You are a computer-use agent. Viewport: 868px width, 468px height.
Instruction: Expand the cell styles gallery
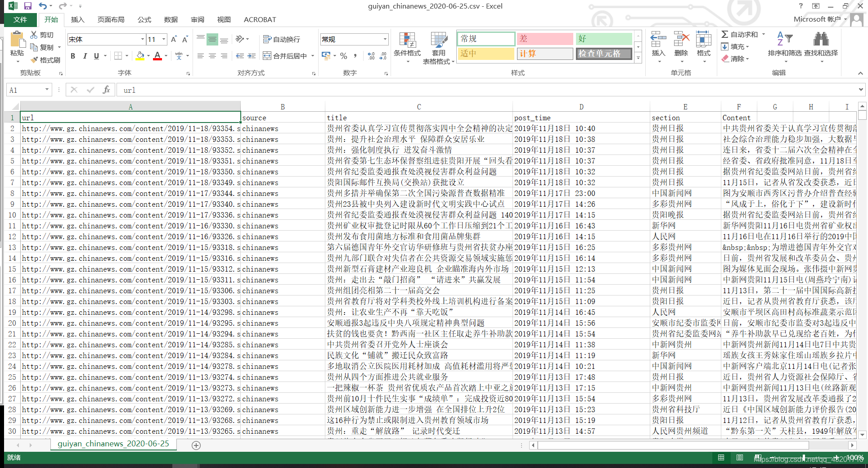click(x=638, y=58)
